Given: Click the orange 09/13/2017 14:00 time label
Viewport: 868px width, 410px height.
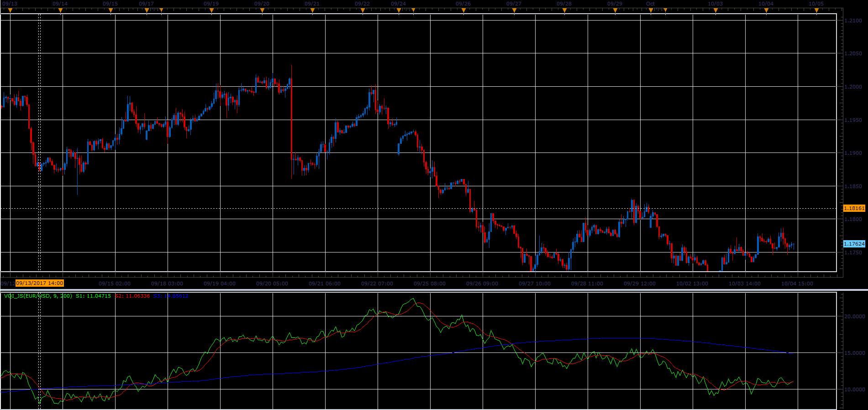Looking at the screenshot, I should click(x=40, y=283).
